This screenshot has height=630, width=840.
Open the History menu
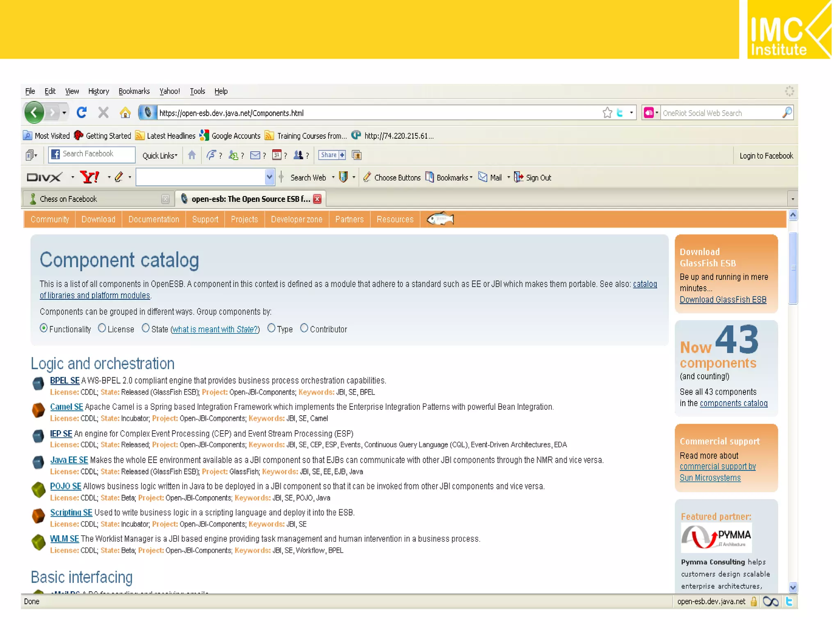[x=98, y=91]
